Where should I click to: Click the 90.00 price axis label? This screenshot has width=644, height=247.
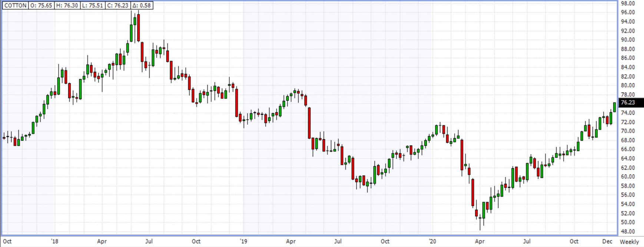(628, 40)
